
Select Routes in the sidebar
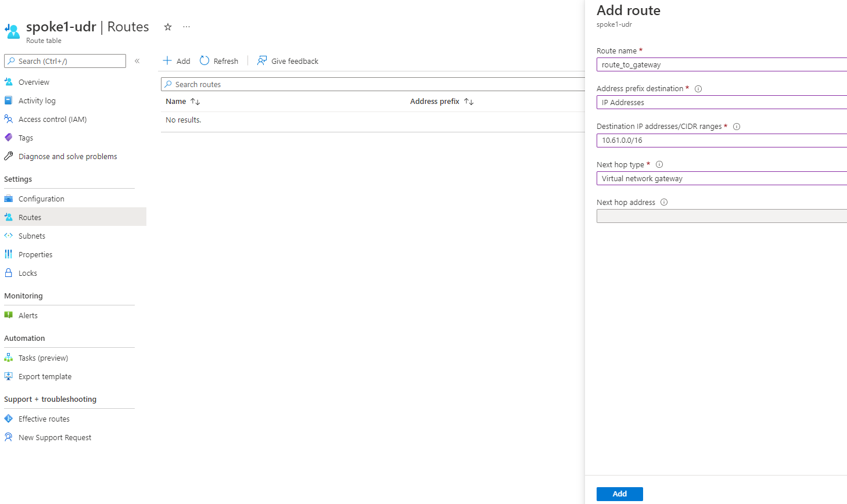pyautogui.click(x=30, y=218)
